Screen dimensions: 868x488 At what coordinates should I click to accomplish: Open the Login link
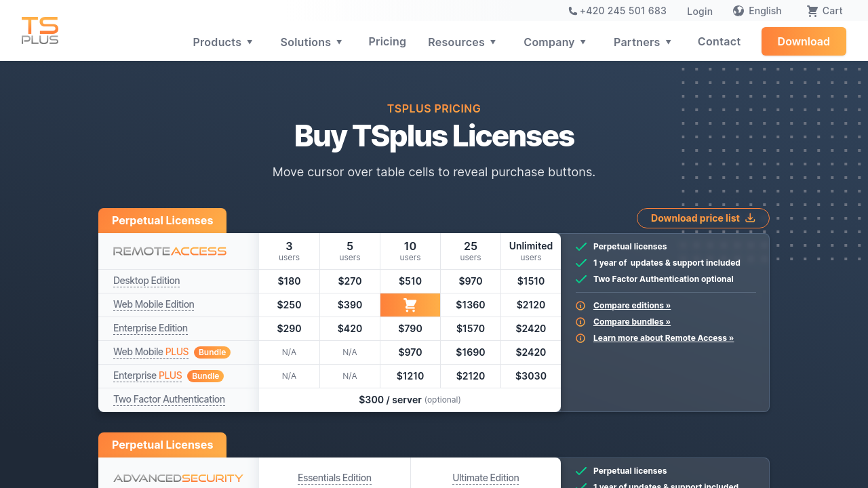699,12
